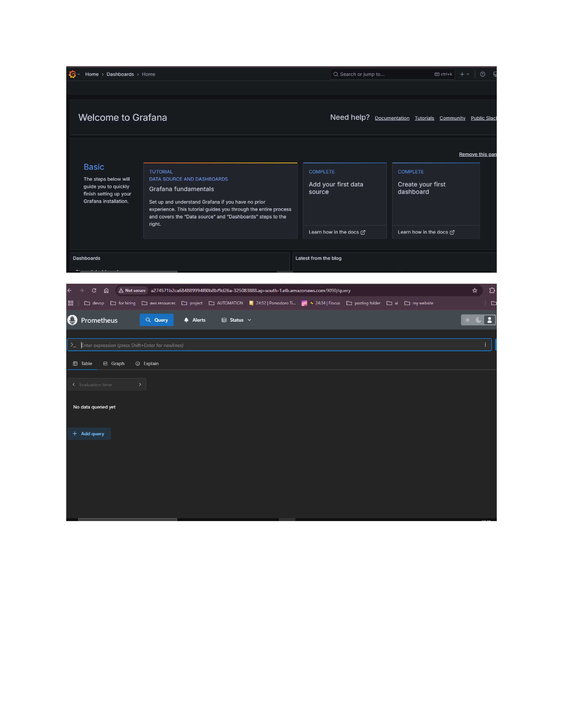Open the Public Slack link
Screen dimensions: 563x728
[x=484, y=118]
